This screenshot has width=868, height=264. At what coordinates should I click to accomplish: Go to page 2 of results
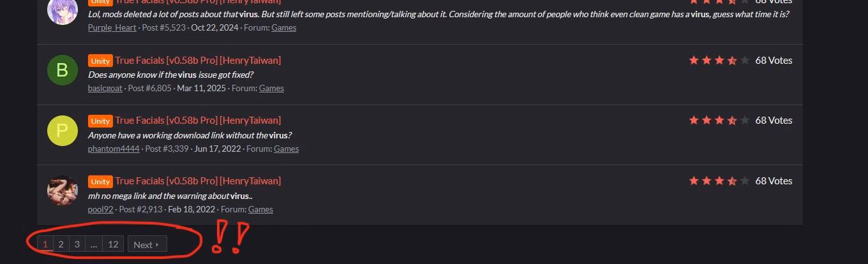click(x=61, y=244)
